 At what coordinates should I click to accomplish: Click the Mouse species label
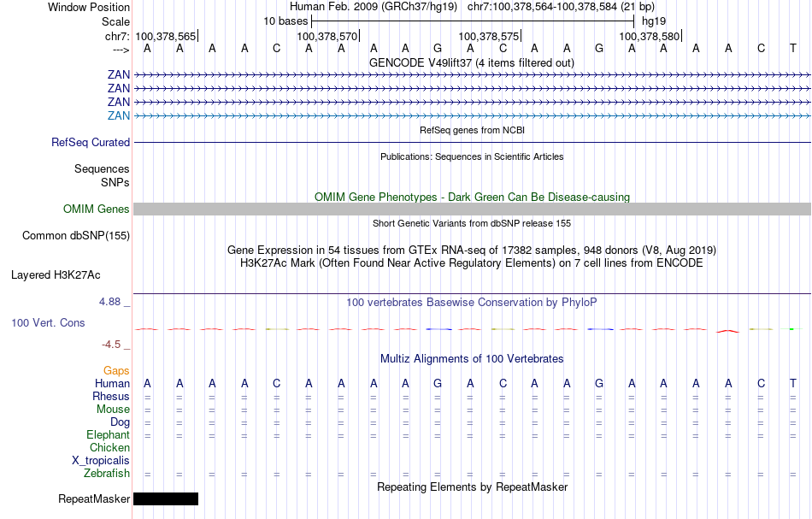click(x=113, y=410)
